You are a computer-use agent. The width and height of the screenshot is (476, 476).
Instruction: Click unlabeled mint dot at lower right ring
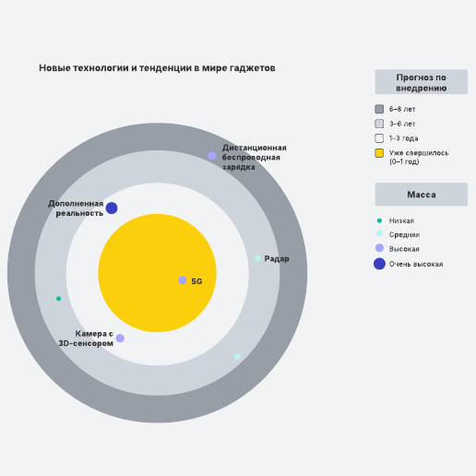[237, 357]
